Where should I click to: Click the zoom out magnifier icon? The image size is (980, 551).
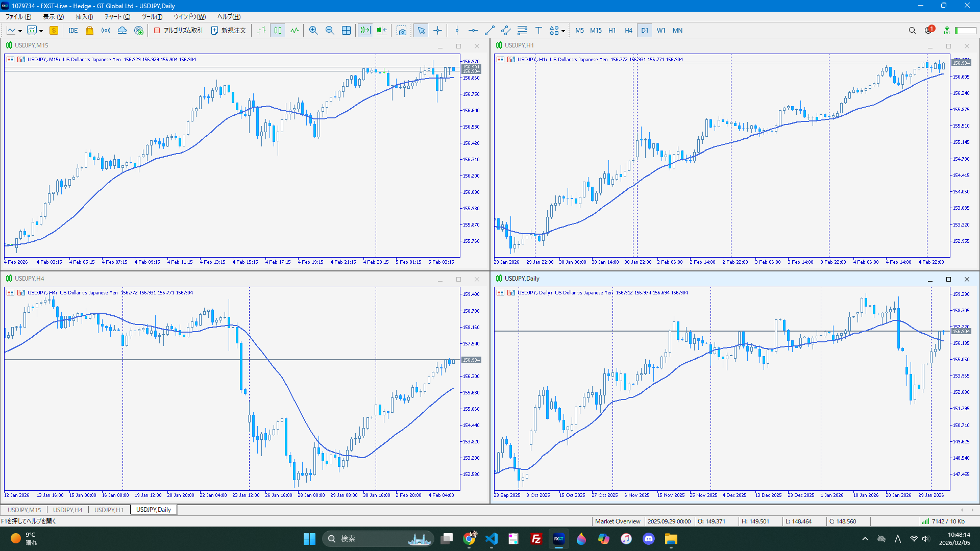pyautogui.click(x=330, y=31)
